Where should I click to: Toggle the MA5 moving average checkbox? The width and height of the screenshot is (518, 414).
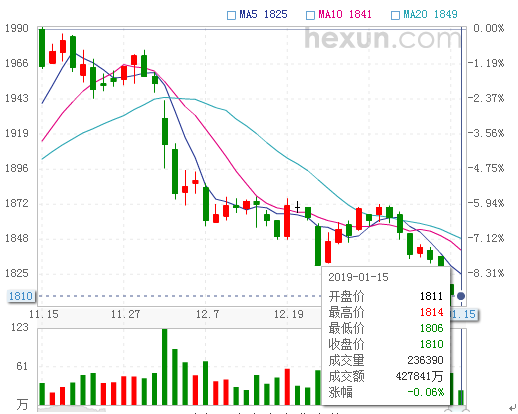coord(231,15)
